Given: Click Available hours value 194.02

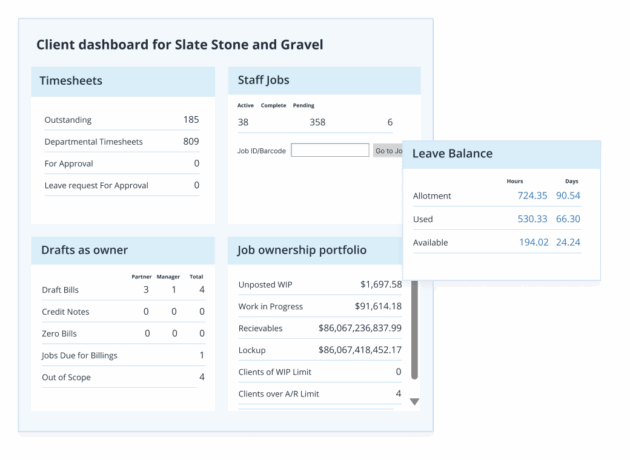Looking at the screenshot, I should [534, 242].
